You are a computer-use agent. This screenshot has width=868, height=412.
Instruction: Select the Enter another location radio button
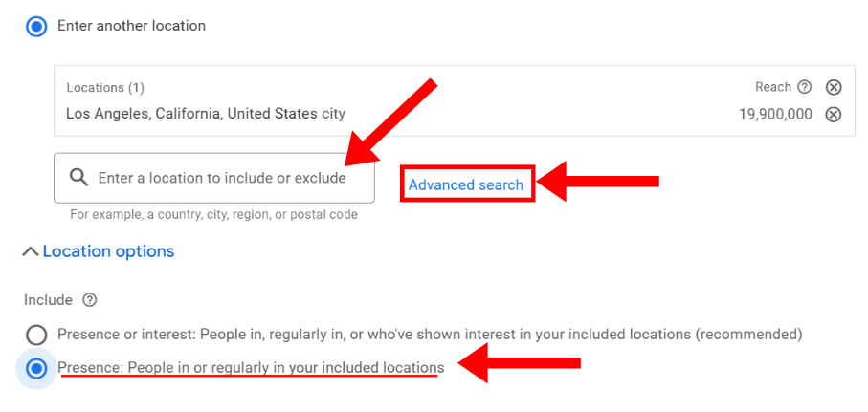[x=36, y=26]
